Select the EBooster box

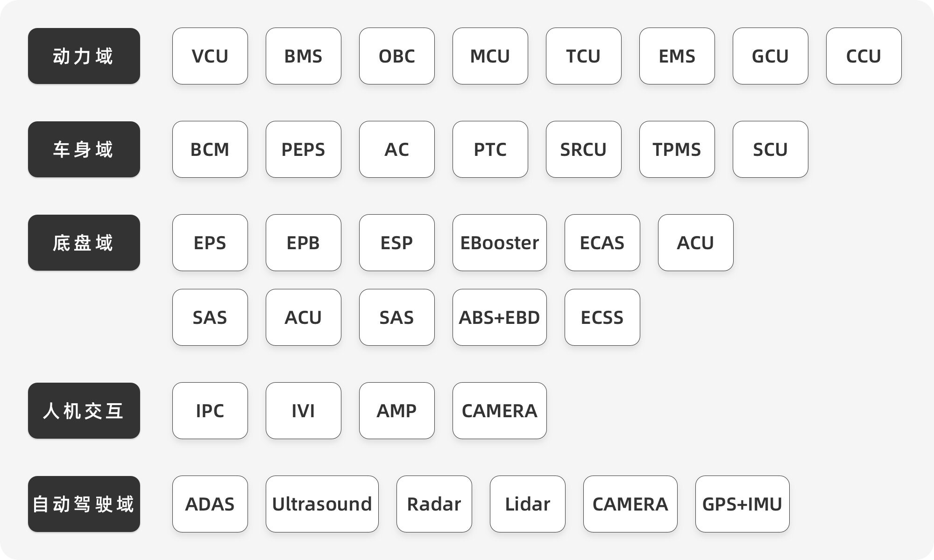(500, 243)
